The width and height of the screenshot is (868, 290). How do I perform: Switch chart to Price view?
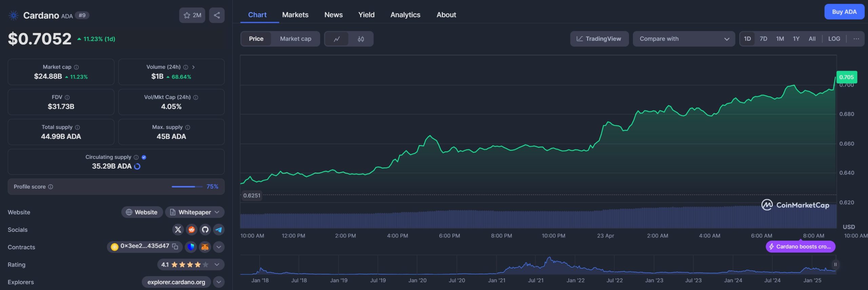(256, 39)
